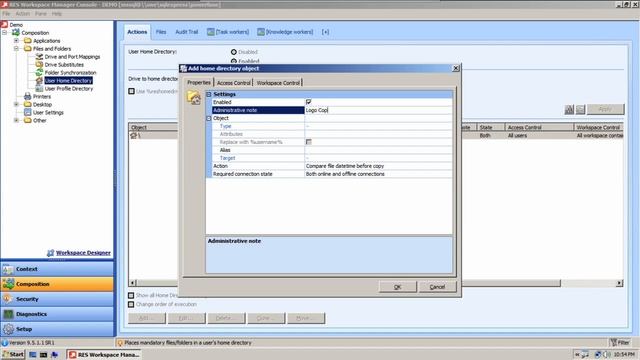Click the home folder icon in dialog
This screenshot has width=640, height=360.
(x=194, y=98)
